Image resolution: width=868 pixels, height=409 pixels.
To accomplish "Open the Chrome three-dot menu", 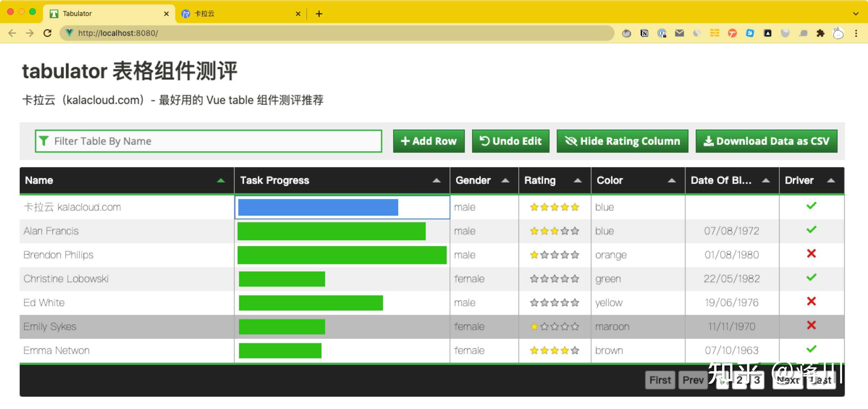I will [856, 33].
